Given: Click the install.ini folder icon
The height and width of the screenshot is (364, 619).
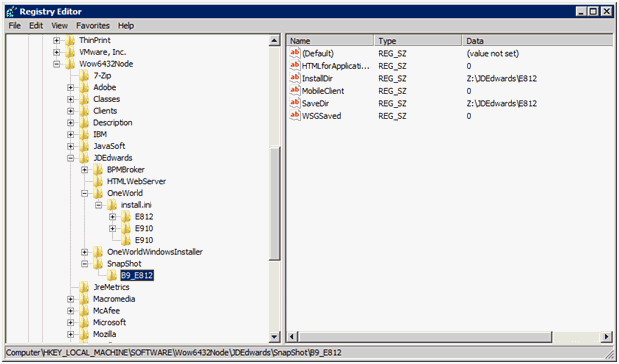Looking at the screenshot, I should click(112, 205).
